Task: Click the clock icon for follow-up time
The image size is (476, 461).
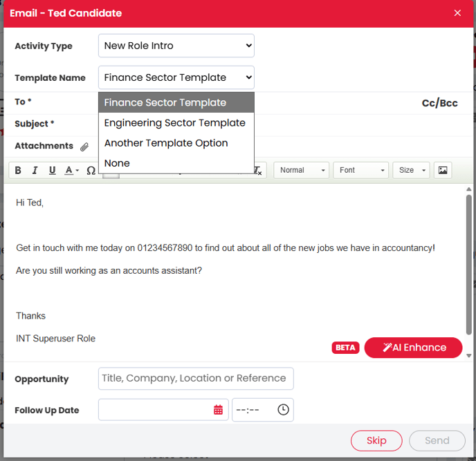Action: (x=283, y=410)
